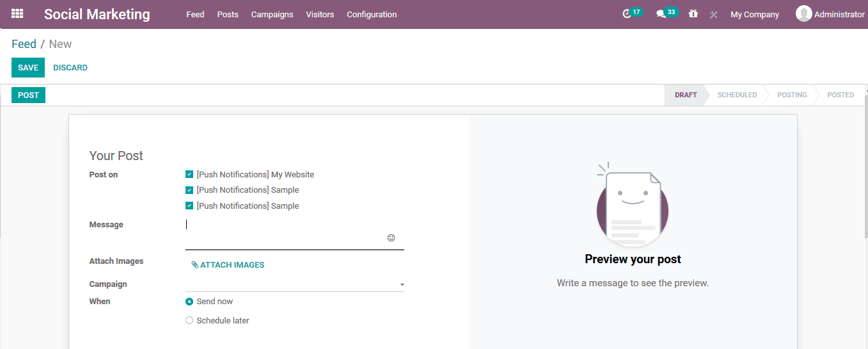This screenshot has height=349, width=868.
Task: Select the Send now radio option
Action: point(189,302)
